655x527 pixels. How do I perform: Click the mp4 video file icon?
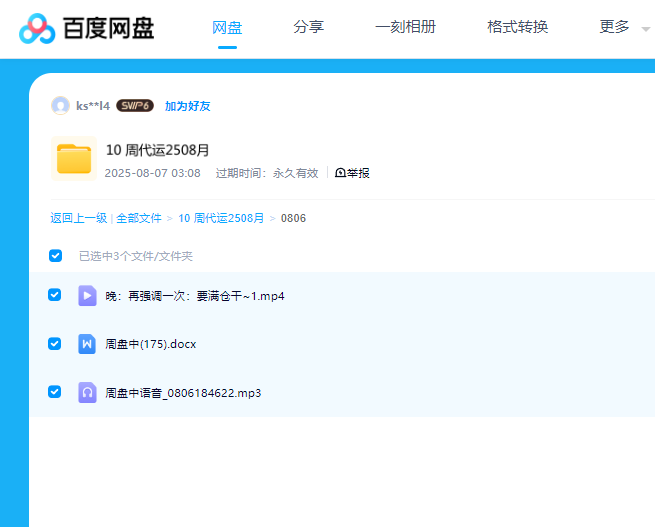point(87,296)
